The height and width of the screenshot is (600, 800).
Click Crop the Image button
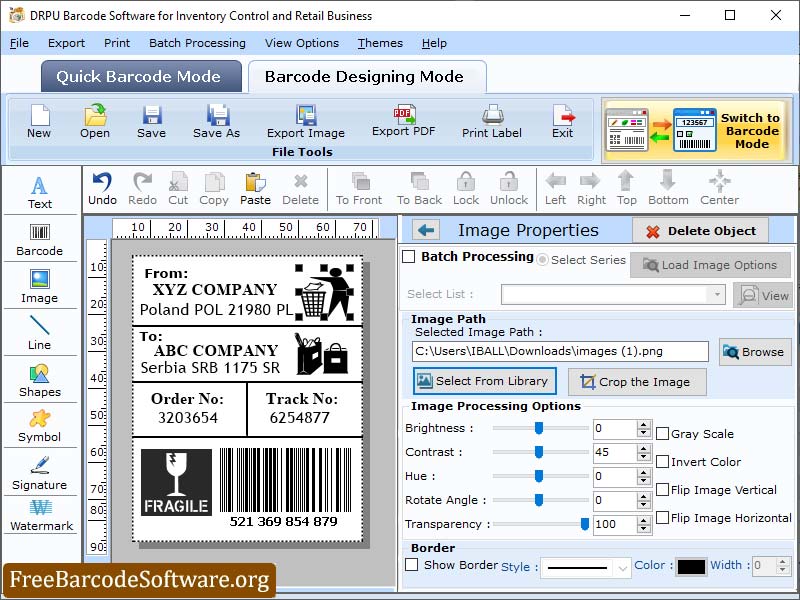pyautogui.click(x=637, y=382)
